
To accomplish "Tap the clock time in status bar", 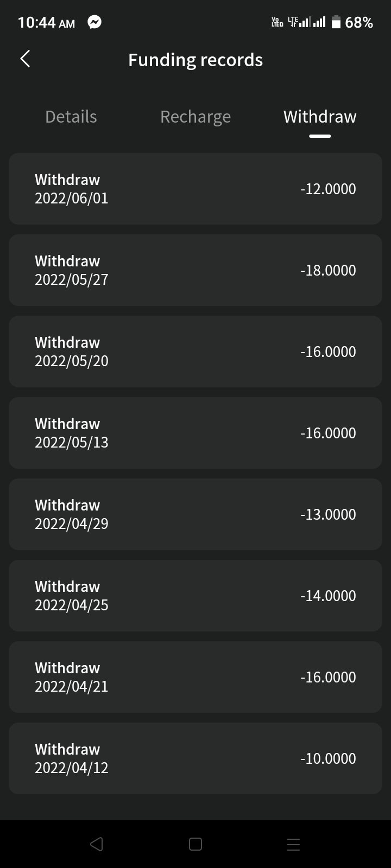I will coord(46,22).
